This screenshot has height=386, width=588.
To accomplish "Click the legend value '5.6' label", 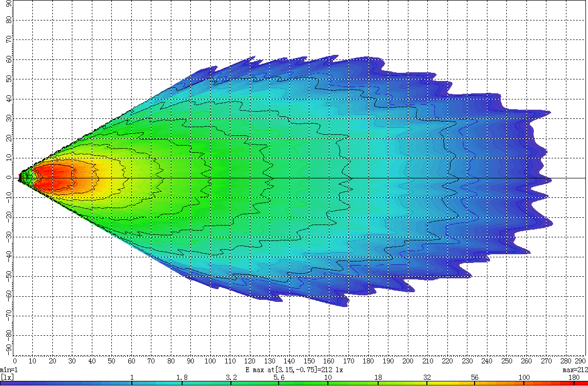I will click(x=280, y=377).
